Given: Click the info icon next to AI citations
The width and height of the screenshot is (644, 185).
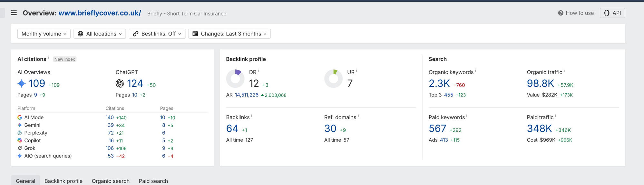Looking at the screenshot, I should (48, 57).
